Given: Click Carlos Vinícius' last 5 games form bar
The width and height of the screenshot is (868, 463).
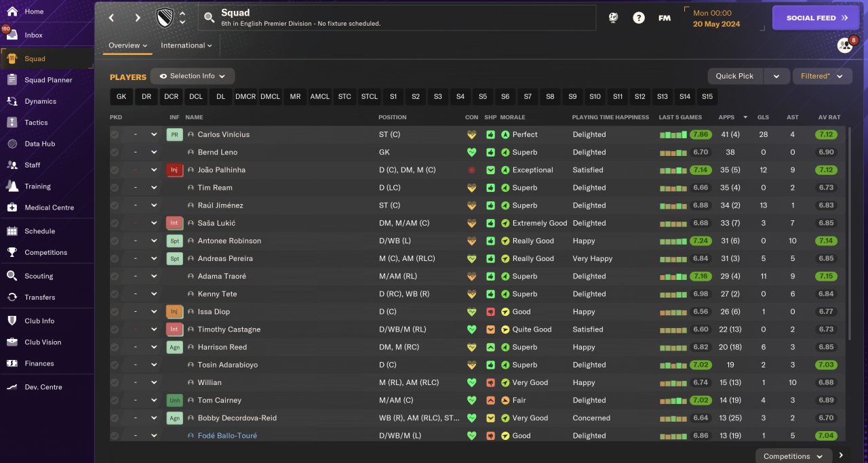Looking at the screenshot, I should pos(673,135).
